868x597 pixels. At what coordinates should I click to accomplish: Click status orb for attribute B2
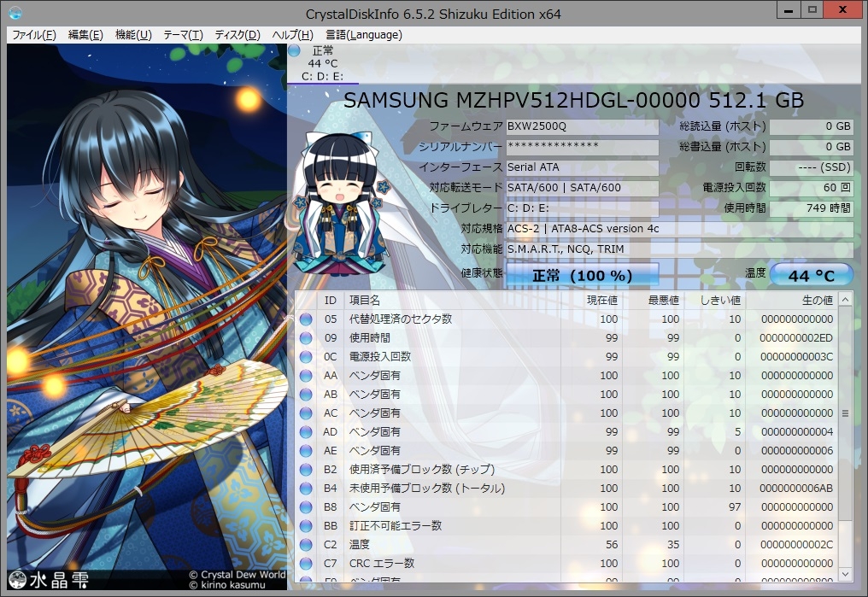306,470
